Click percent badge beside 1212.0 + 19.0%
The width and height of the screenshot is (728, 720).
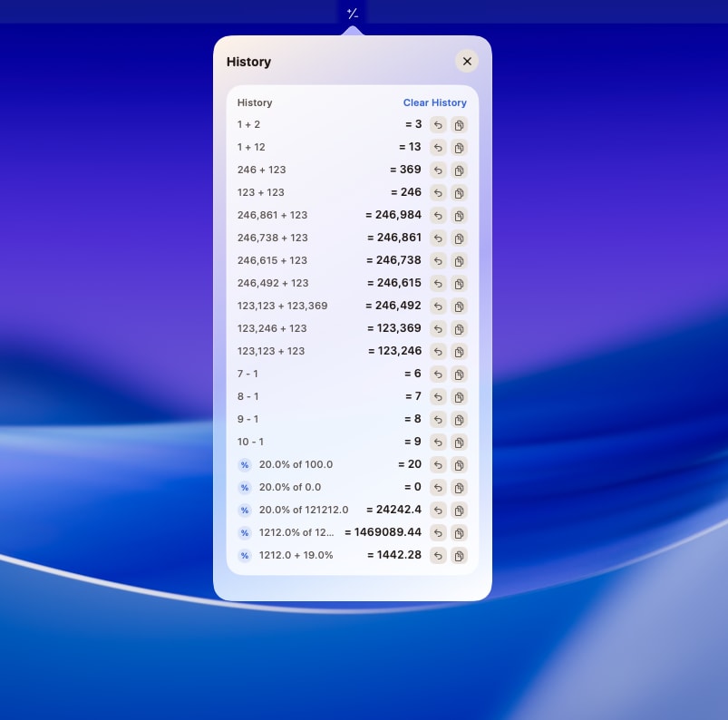click(245, 556)
